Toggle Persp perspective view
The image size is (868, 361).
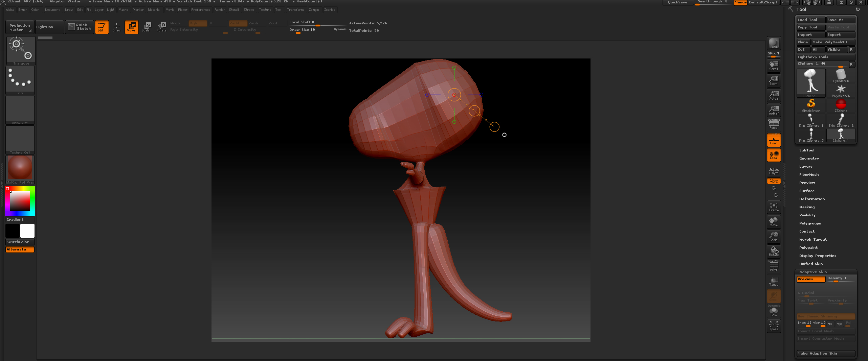click(774, 124)
